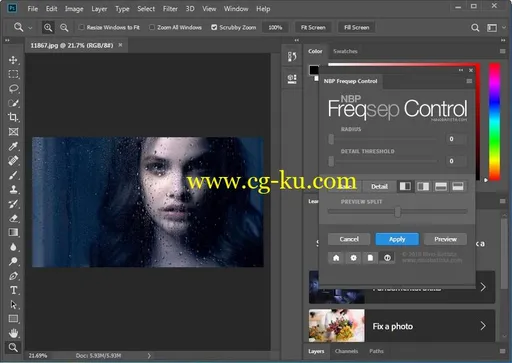Open the Image menu
Image resolution: width=512 pixels, height=363 pixels.
point(74,9)
